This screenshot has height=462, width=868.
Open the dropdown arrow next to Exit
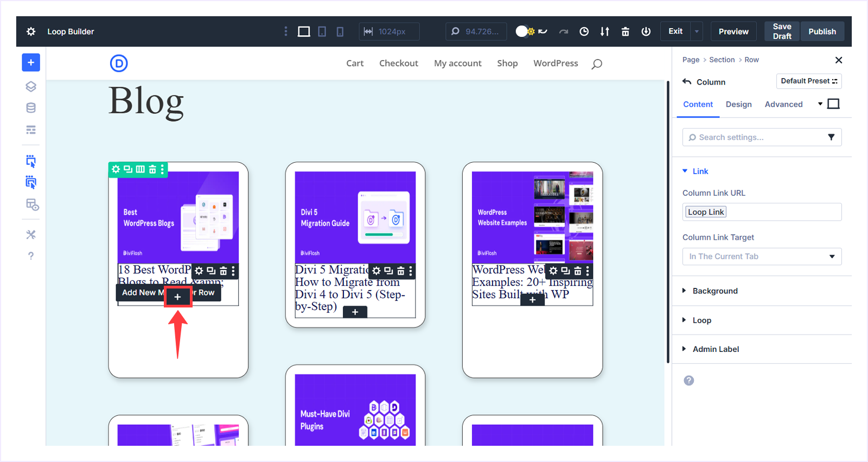[x=697, y=31]
